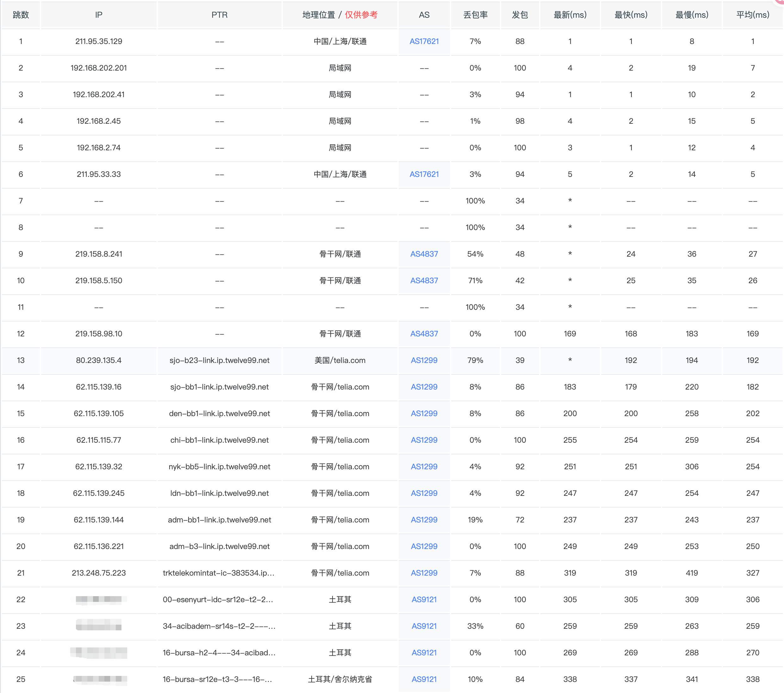Click the 土耳其/舍尔纳克省 location cell
784x693 pixels.
click(x=340, y=679)
